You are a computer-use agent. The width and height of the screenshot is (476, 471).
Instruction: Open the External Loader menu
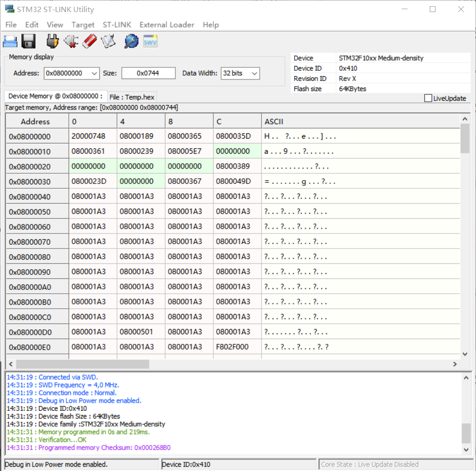[167, 25]
